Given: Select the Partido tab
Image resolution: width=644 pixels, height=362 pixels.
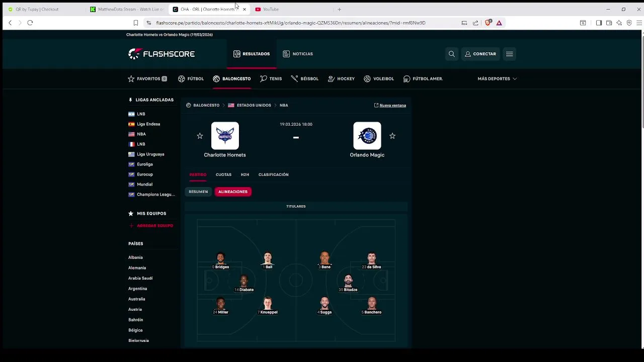Looking at the screenshot, I should point(198,174).
